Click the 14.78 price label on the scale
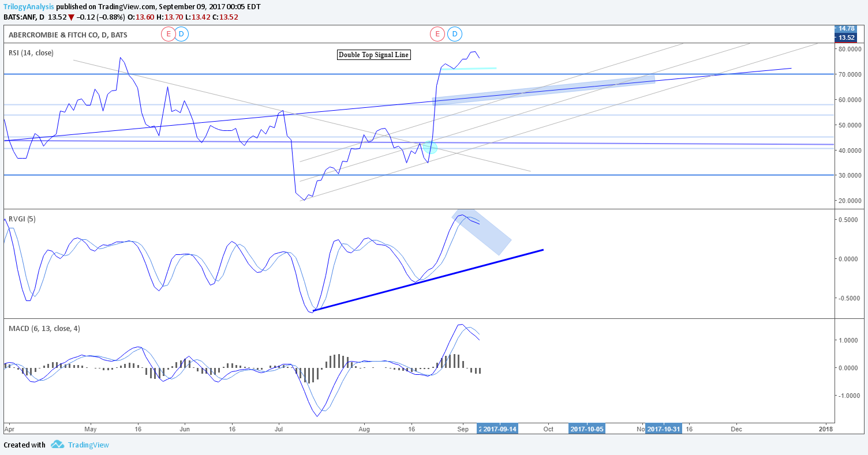 click(x=846, y=28)
